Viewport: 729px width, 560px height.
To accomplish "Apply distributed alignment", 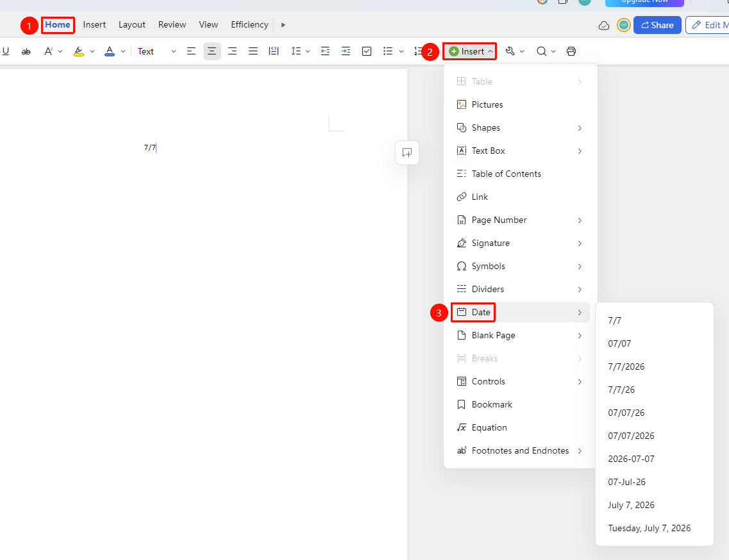I will (274, 51).
